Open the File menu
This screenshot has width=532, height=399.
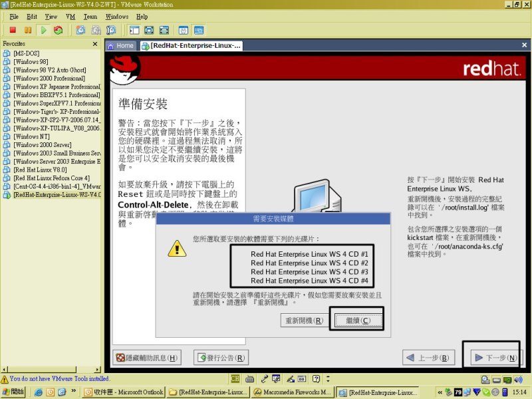[x=14, y=17]
